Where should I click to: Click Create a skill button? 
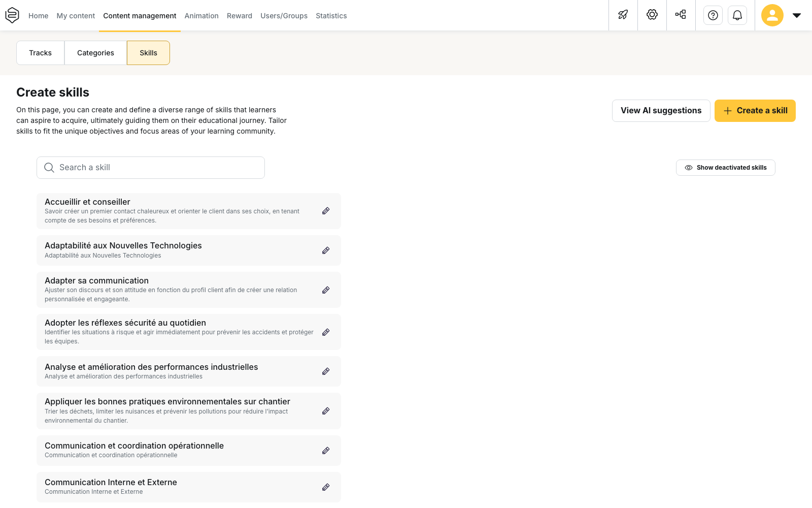pyautogui.click(x=755, y=111)
